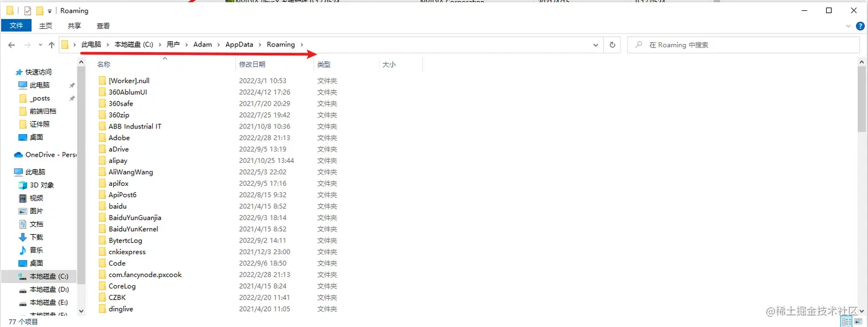Open _posts folder in navigation pane
The image size is (868, 327).
[40, 98]
